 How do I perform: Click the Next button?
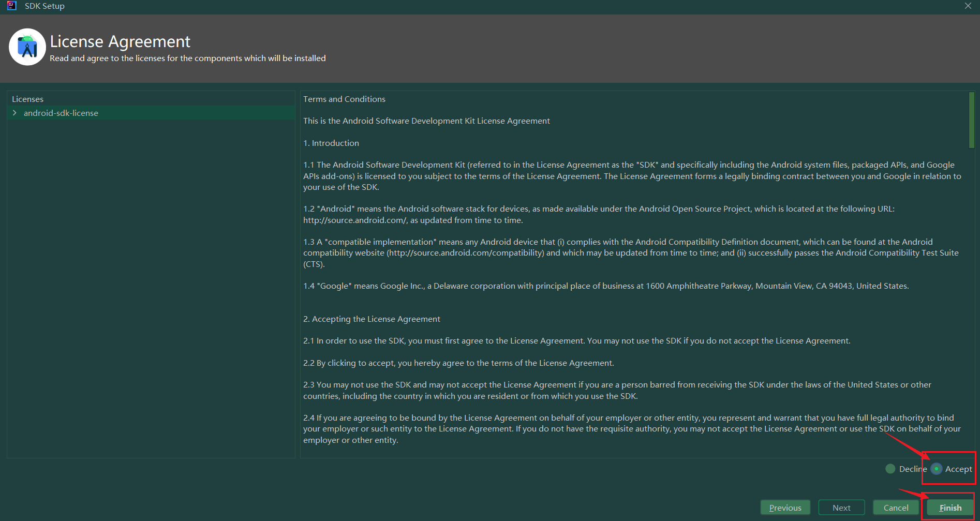(x=841, y=508)
